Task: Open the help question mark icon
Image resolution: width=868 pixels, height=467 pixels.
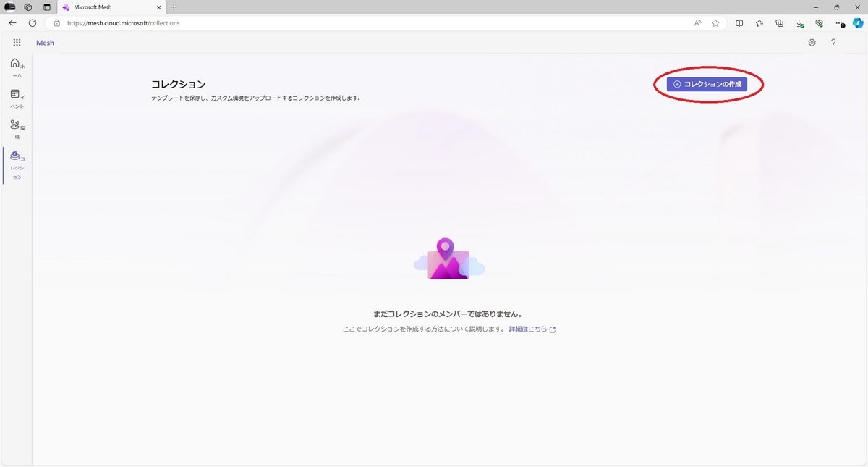Action: [x=833, y=43]
